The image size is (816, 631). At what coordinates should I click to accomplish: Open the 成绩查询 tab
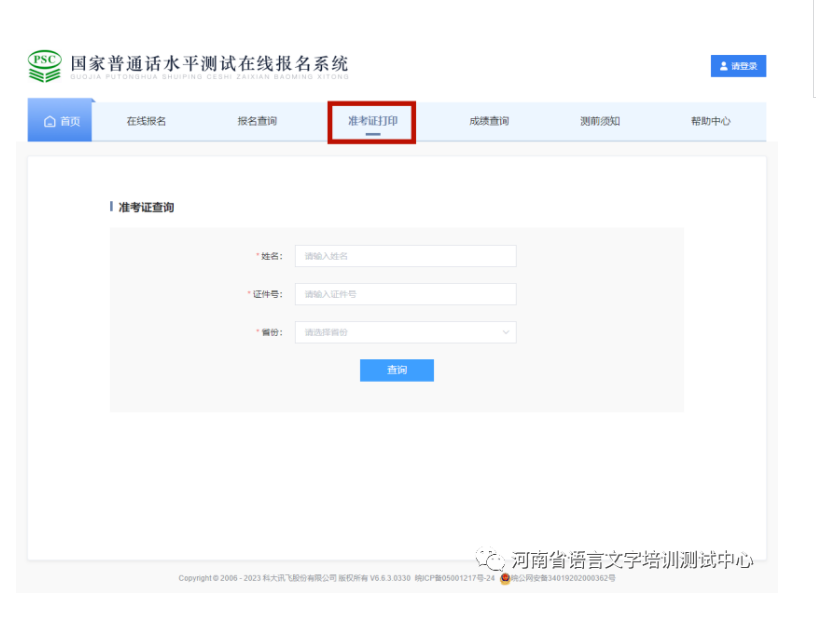point(489,121)
